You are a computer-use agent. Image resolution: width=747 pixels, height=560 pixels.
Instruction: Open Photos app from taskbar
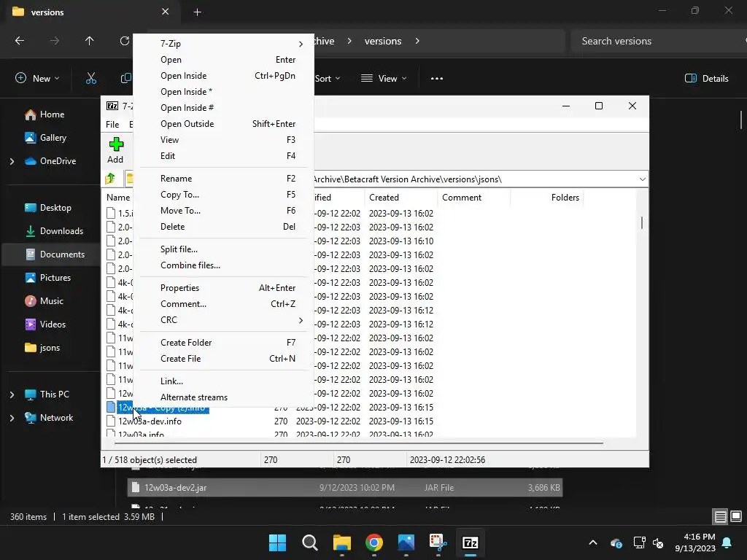coord(406,542)
